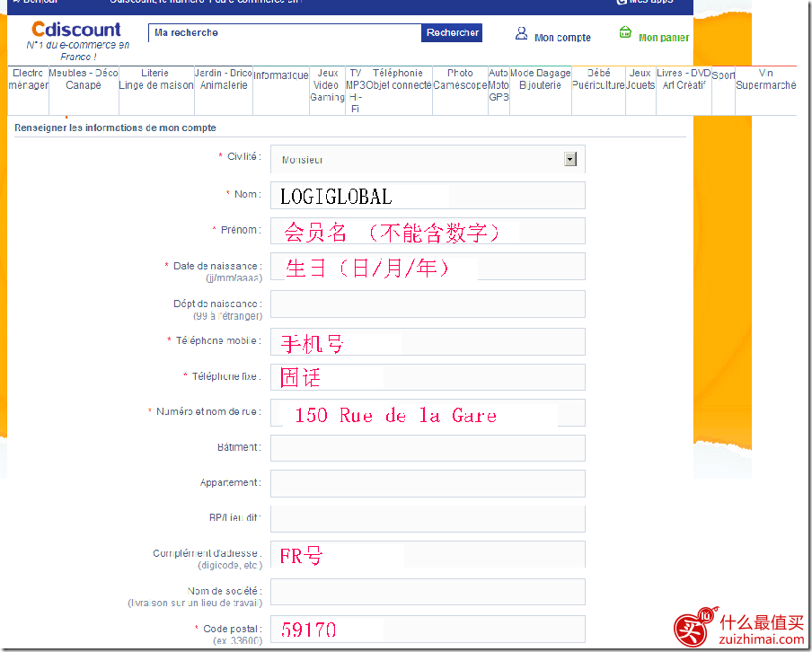
Task: Click the Téléphone mobile field
Action: point(428,342)
